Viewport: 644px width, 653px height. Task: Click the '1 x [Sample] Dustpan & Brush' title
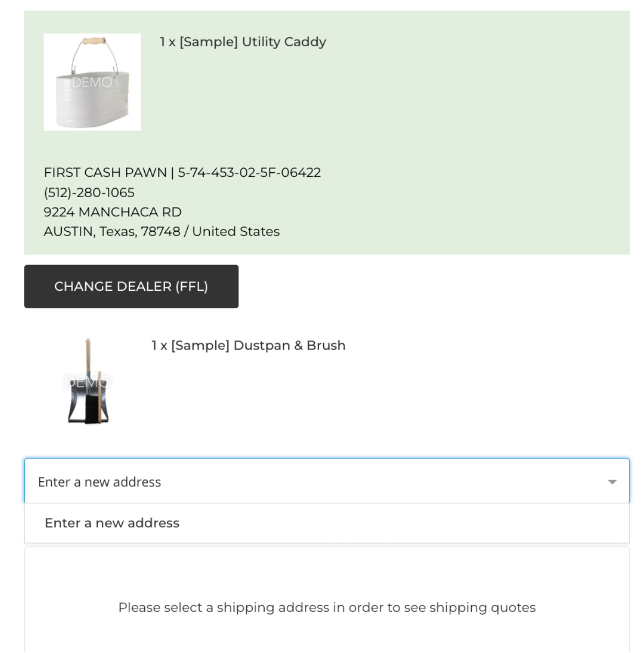coord(248,346)
